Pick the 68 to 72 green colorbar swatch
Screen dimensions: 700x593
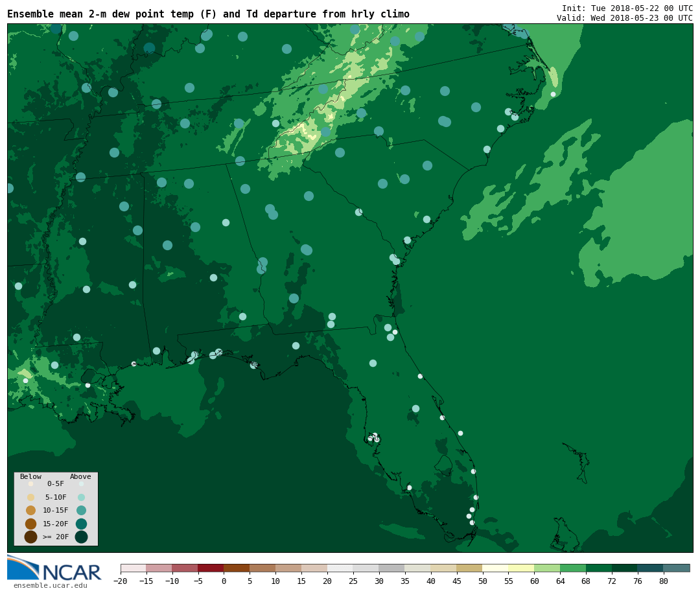coord(599,568)
